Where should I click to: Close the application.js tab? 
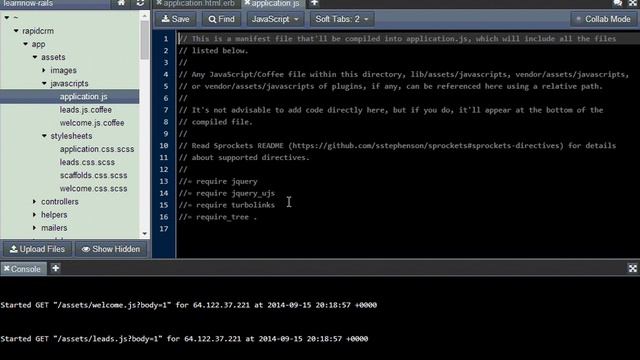pyautogui.click(x=247, y=3)
